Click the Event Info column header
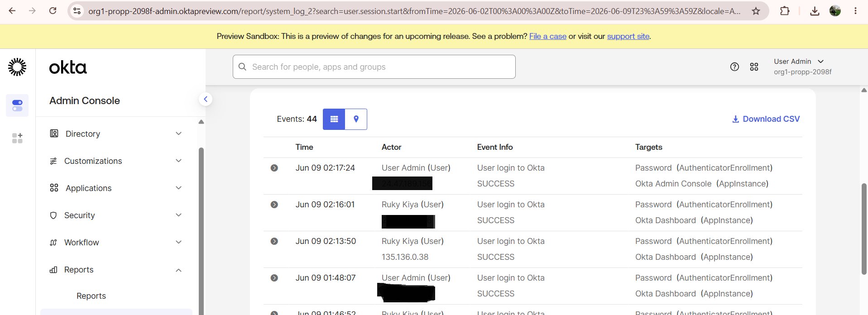 [x=495, y=147]
